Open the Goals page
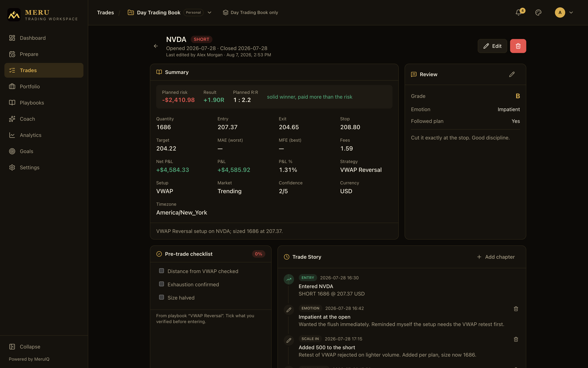 coord(44,151)
